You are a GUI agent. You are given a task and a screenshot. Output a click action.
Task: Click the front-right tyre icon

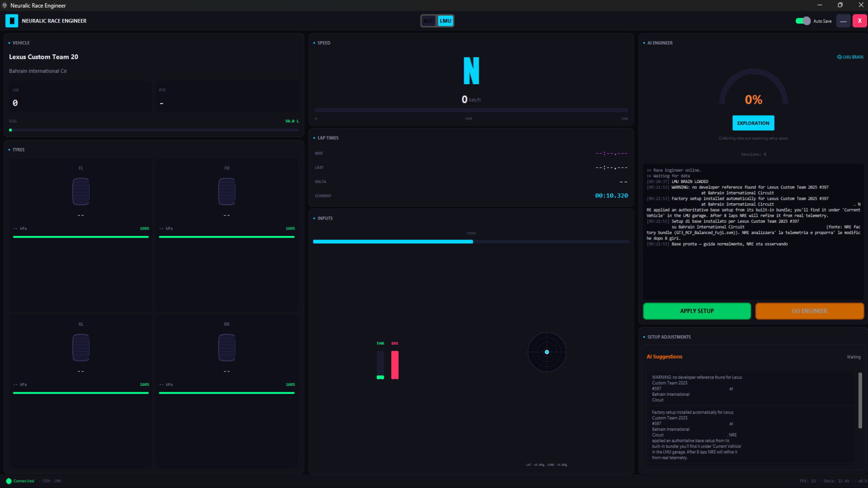point(227,191)
